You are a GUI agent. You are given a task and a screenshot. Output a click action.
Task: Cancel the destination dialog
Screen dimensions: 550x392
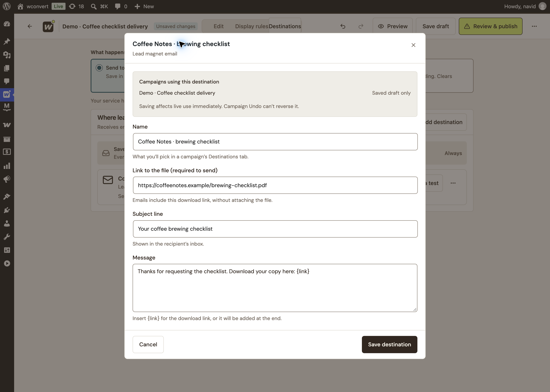pyautogui.click(x=148, y=344)
